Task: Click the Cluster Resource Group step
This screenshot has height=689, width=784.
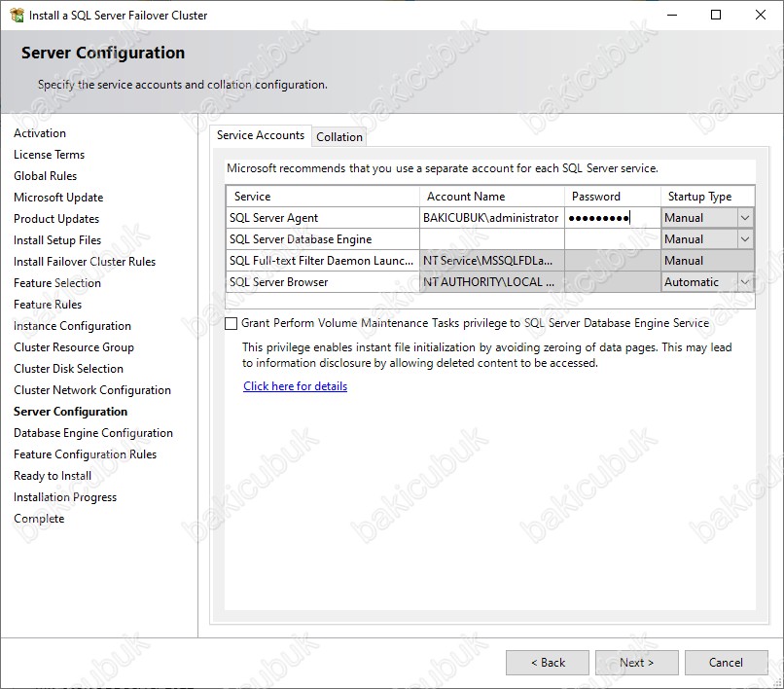Action: coord(74,347)
